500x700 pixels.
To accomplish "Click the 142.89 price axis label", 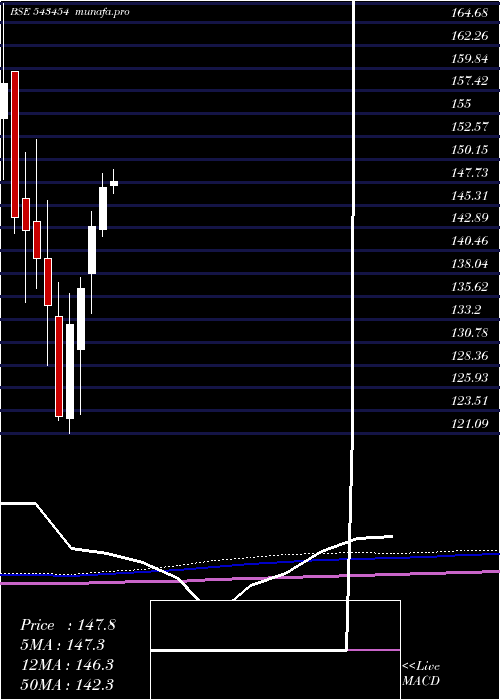I will click(x=469, y=218).
